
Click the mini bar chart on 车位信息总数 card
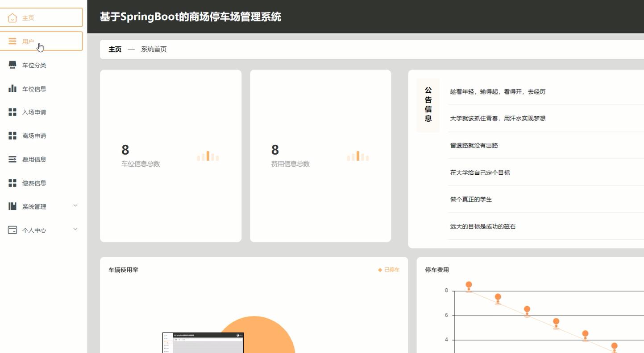pyautogui.click(x=208, y=156)
